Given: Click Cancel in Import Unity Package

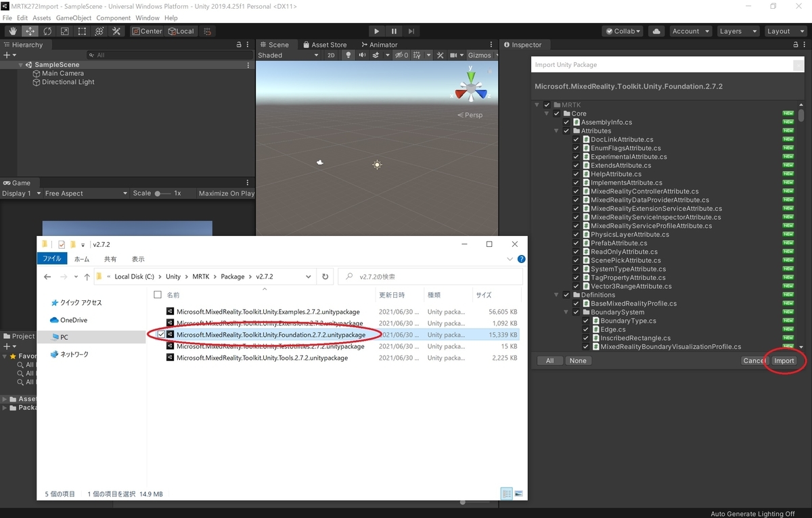Looking at the screenshot, I should click(754, 360).
